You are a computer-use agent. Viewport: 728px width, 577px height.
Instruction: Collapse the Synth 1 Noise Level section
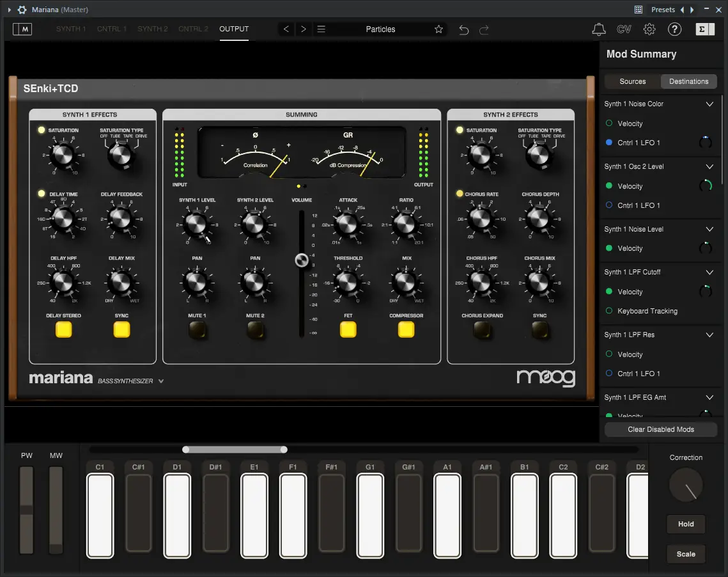pyautogui.click(x=709, y=229)
